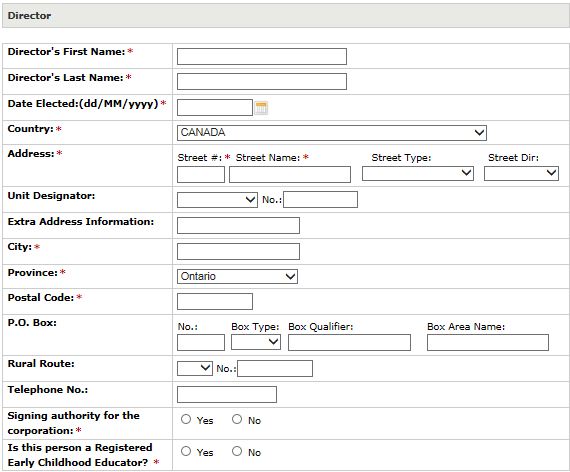Click the Extra Address Information field

(238, 225)
